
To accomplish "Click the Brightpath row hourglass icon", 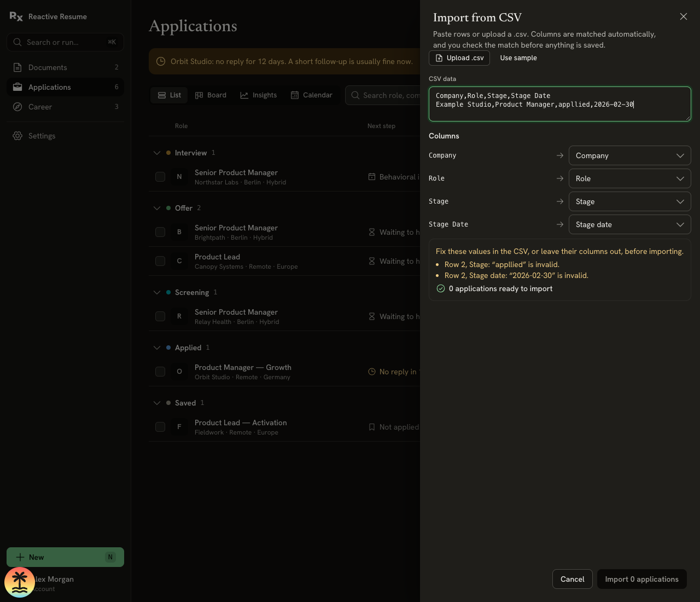I will 372,232.
